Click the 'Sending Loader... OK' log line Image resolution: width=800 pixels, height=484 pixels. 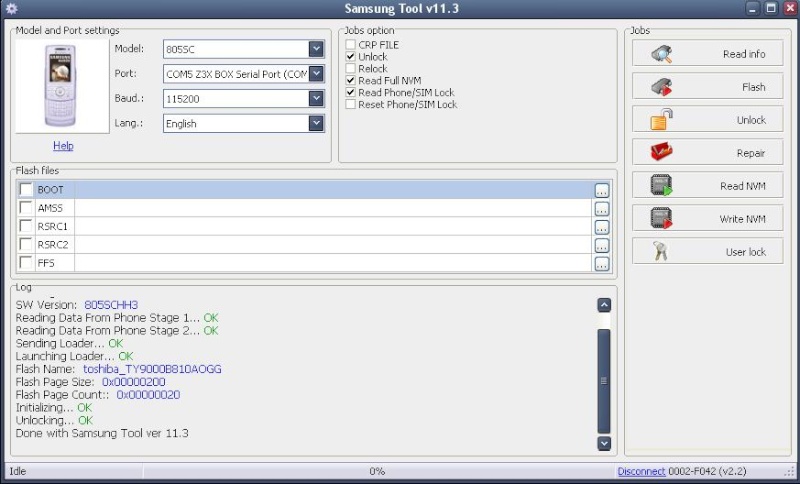click(69, 343)
